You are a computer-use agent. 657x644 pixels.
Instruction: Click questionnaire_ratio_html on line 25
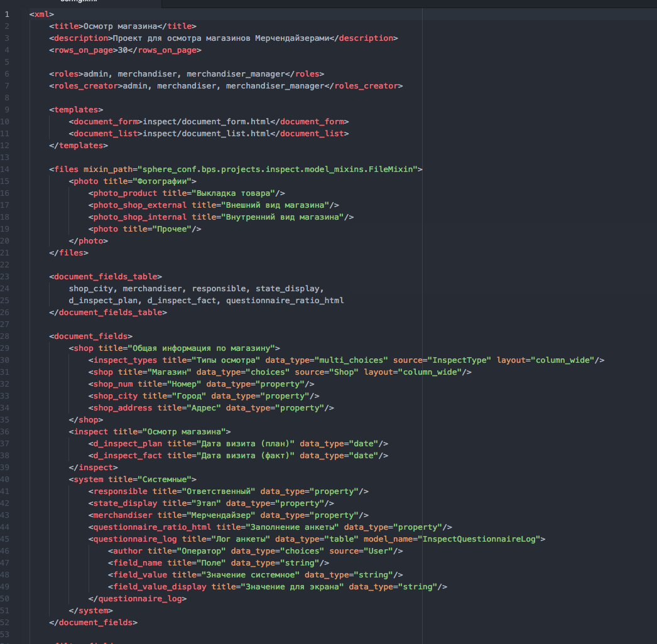tap(285, 301)
